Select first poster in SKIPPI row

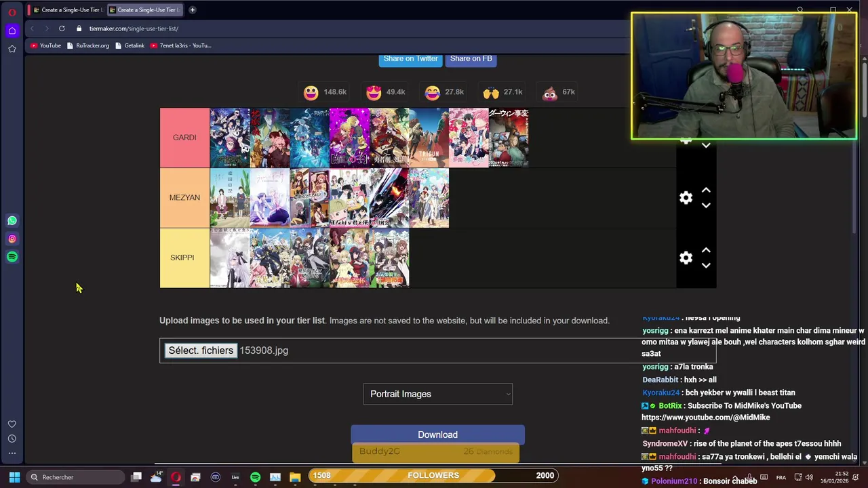(x=230, y=258)
